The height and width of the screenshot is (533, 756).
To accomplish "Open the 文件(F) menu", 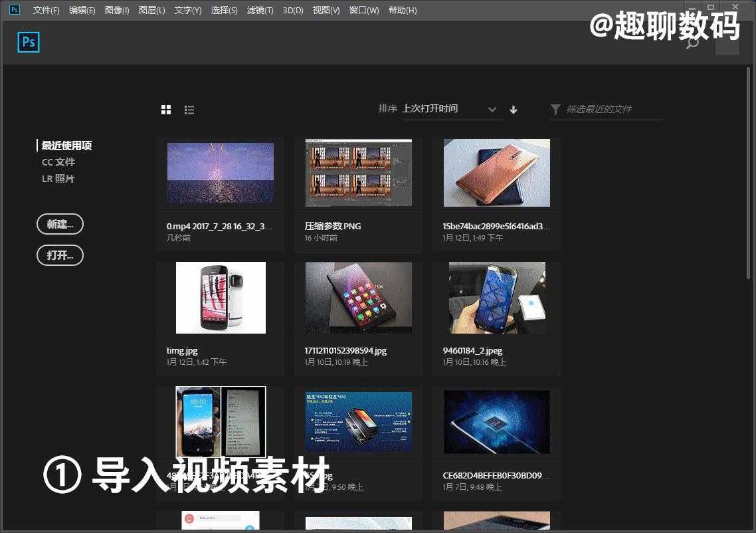I will (45, 10).
